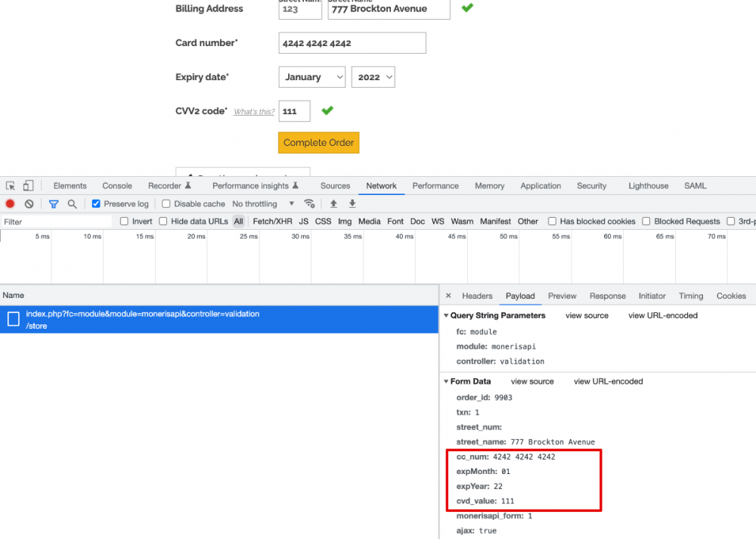Click the What's this? CVV2 link

[x=254, y=112]
